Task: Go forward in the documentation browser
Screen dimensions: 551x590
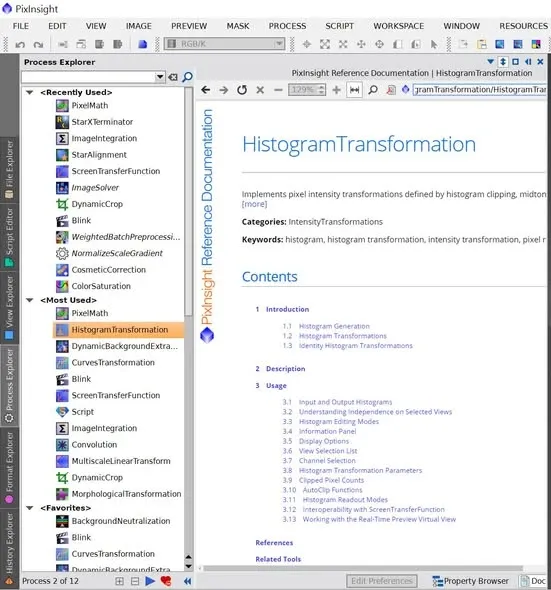Action: pos(224,90)
